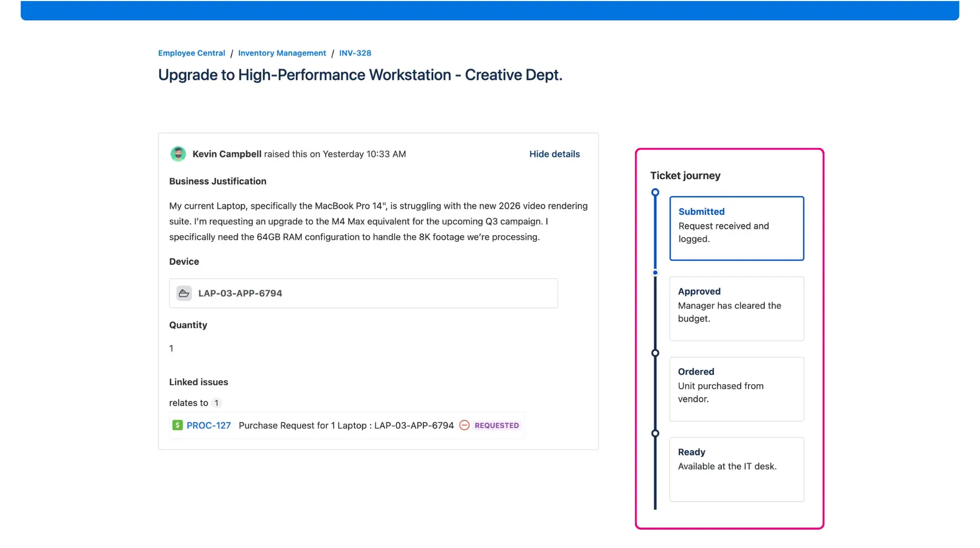The image size is (980, 548).
Task: Open linked issue PROC-127
Action: (208, 425)
